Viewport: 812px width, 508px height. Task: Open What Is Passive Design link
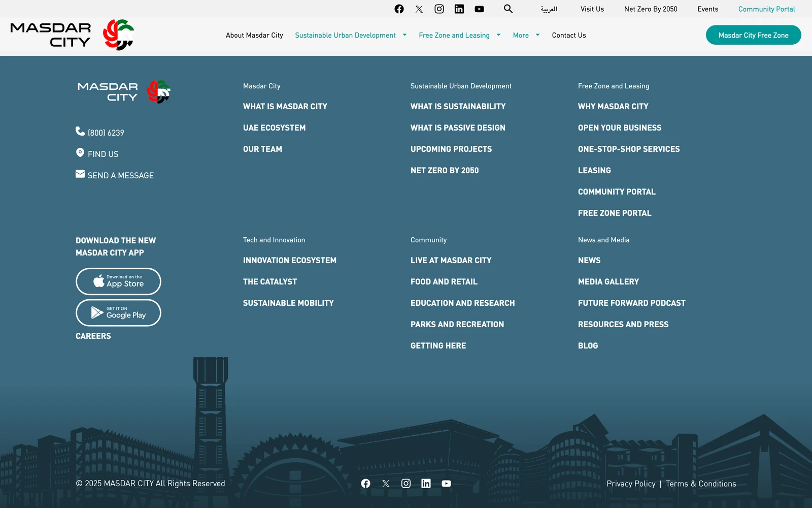point(458,128)
